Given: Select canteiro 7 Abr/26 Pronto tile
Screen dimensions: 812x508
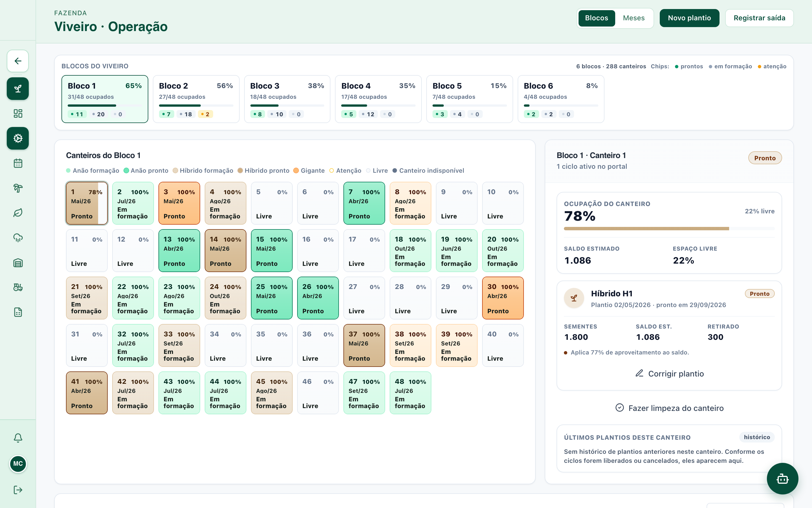Looking at the screenshot, I should pos(364,203).
